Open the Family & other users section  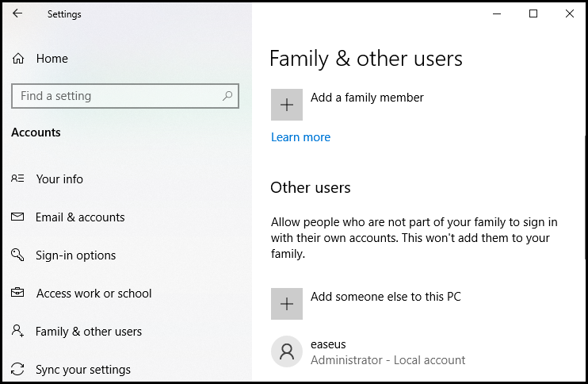[89, 332]
